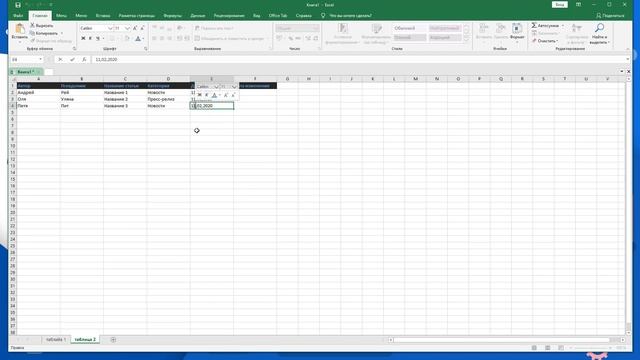
Task: Decrease font size in the ribbon
Action: pyautogui.click(x=142, y=28)
